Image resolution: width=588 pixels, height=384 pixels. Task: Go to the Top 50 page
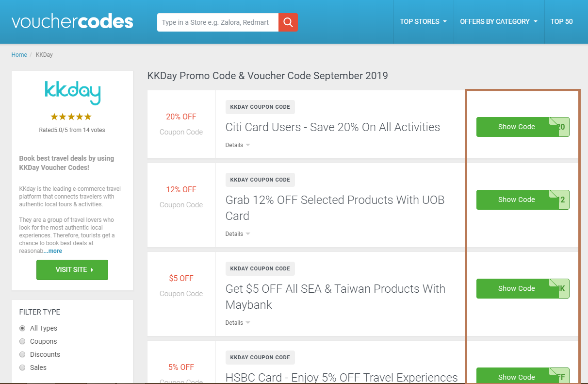tap(561, 21)
